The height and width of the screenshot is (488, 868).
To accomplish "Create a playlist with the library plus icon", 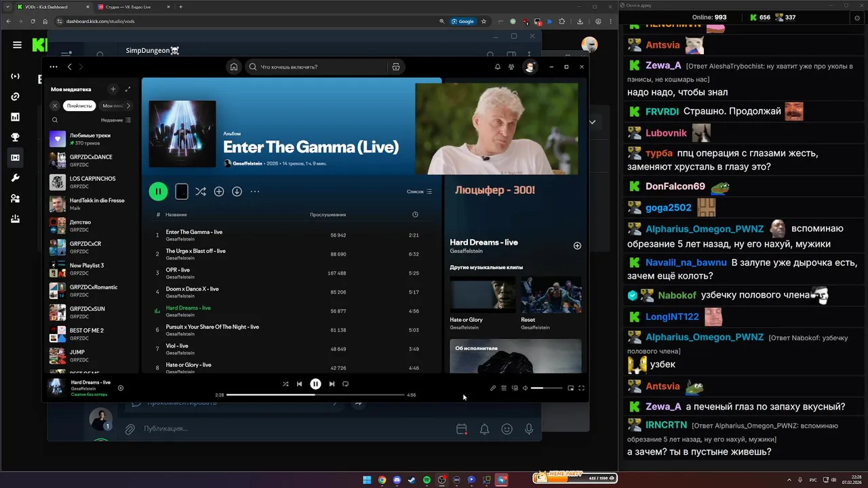I will click(113, 89).
